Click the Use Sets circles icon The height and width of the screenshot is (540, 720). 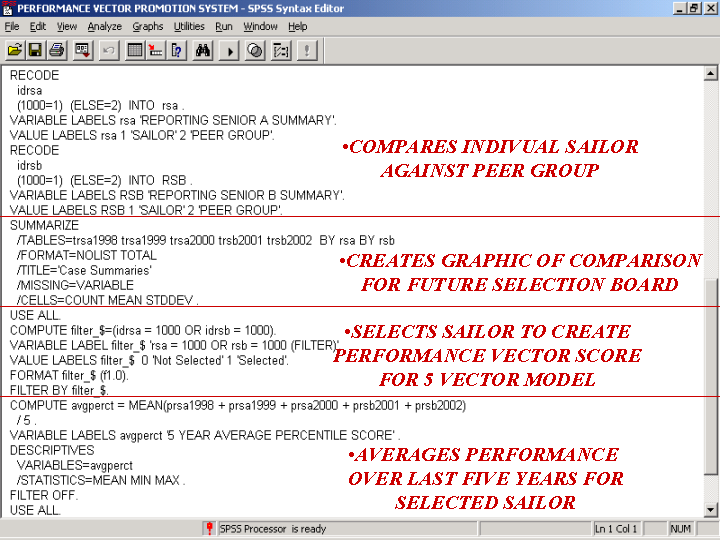[x=255, y=50]
